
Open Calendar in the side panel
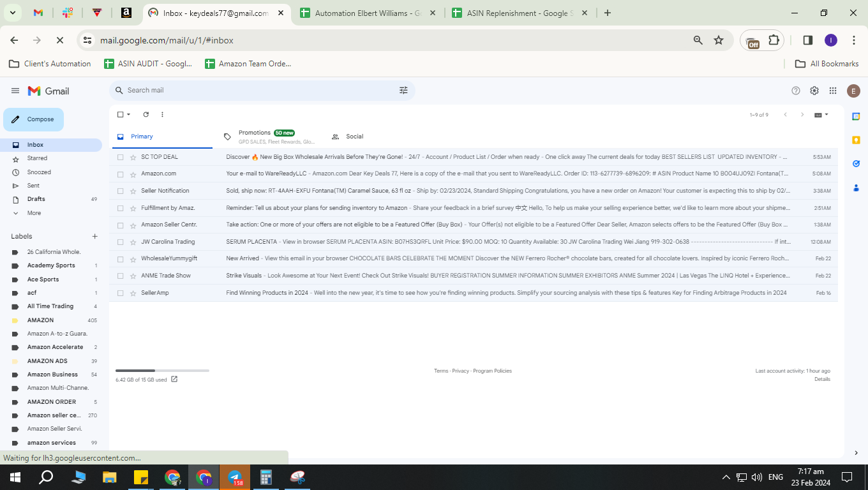856,117
